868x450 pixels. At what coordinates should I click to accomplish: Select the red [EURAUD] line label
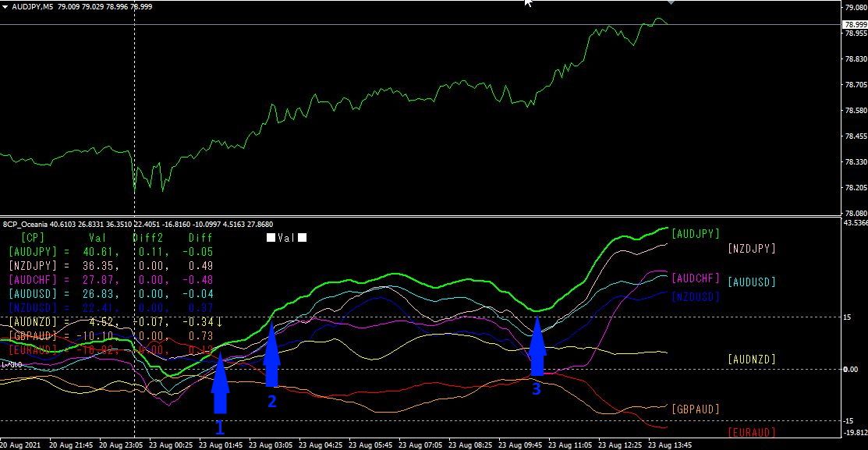tap(752, 432)
